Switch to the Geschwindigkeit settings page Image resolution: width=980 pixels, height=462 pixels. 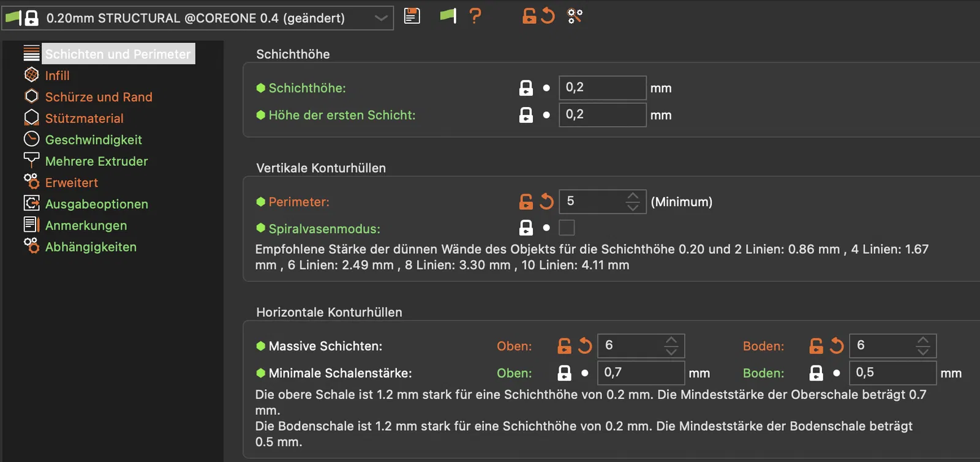point(93,140)
